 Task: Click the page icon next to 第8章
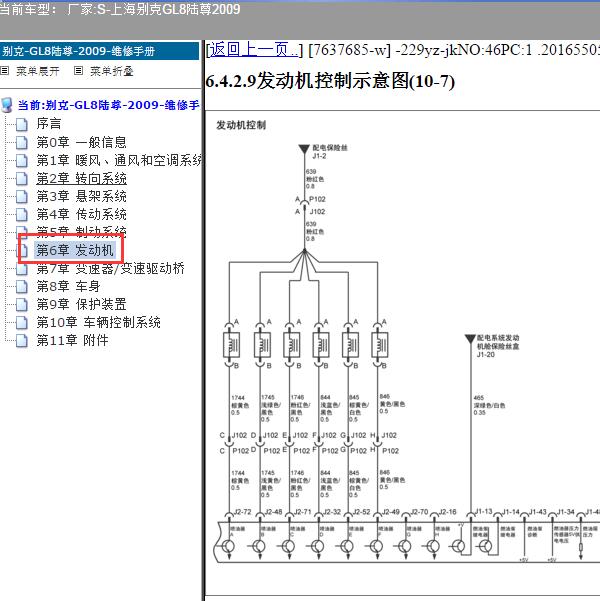point(22,287)
